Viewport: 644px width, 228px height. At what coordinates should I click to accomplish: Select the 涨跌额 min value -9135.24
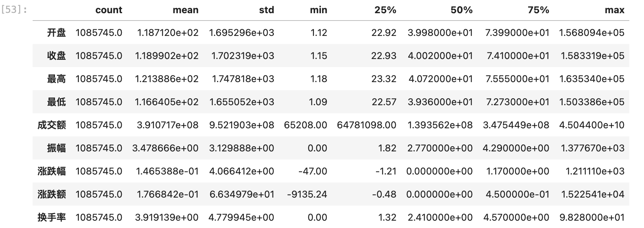[x=307, y=194]
